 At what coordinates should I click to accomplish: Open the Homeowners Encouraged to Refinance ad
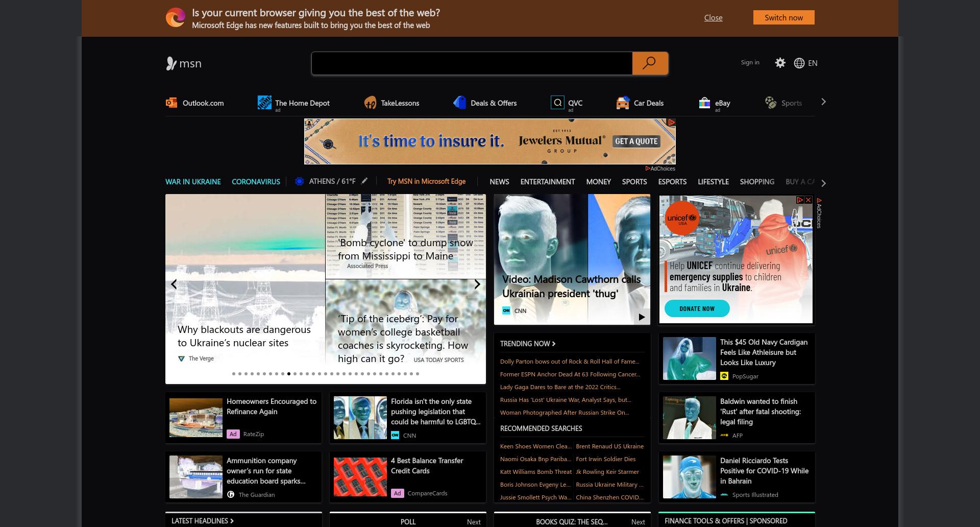pos(243,418)
